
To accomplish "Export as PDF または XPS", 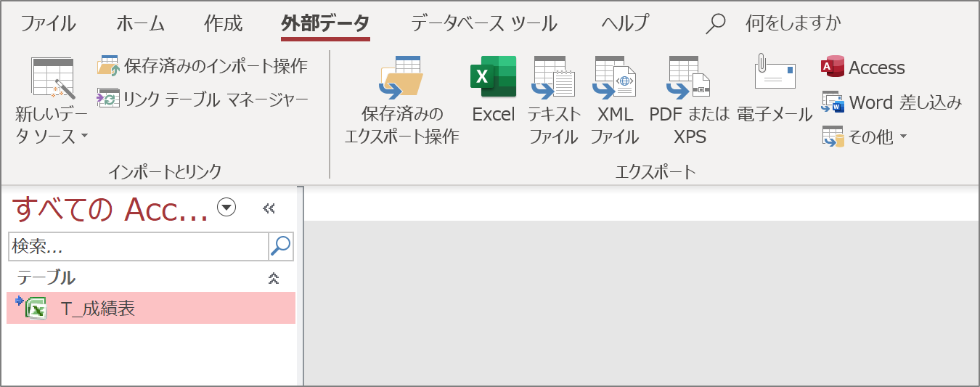I will pyautogui.click(x=689, y=102).
